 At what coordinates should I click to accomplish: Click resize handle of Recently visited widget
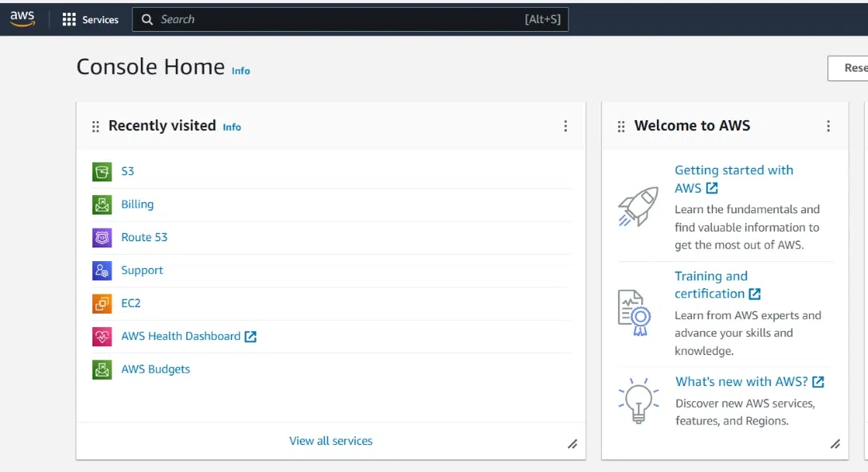572,444
